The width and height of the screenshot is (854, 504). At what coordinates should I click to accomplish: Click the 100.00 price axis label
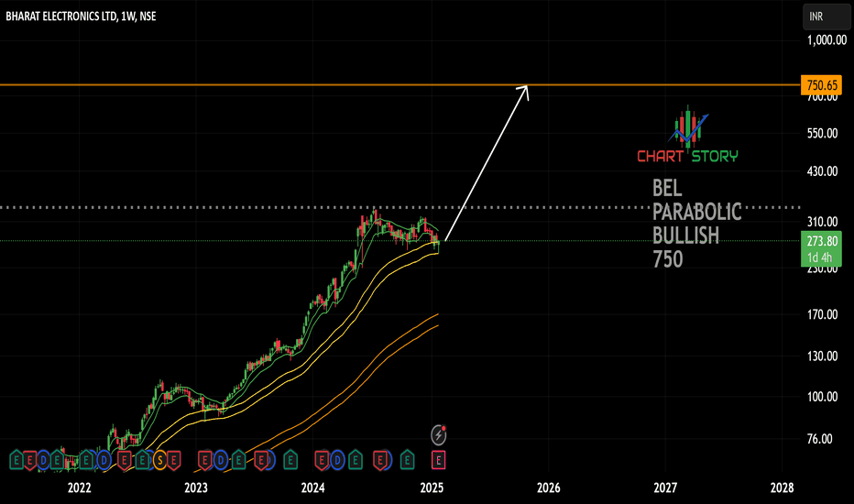(822, 397)
